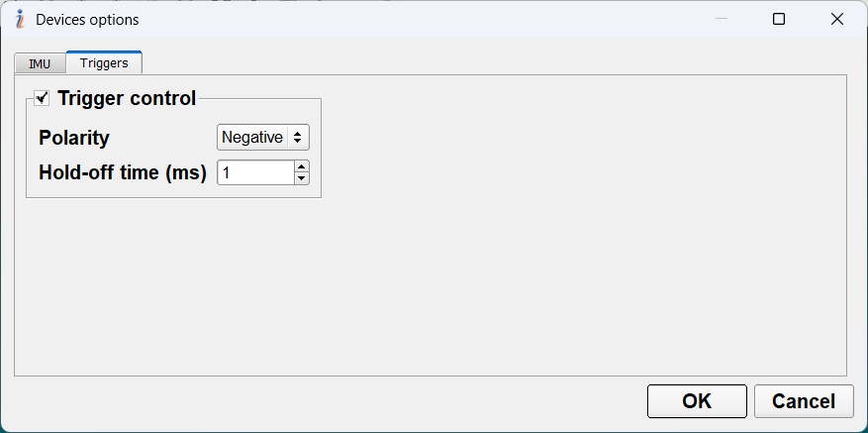Click the Trigger control group label
The width and height of the screenshot is (868, 433).
tap(127, 97)
